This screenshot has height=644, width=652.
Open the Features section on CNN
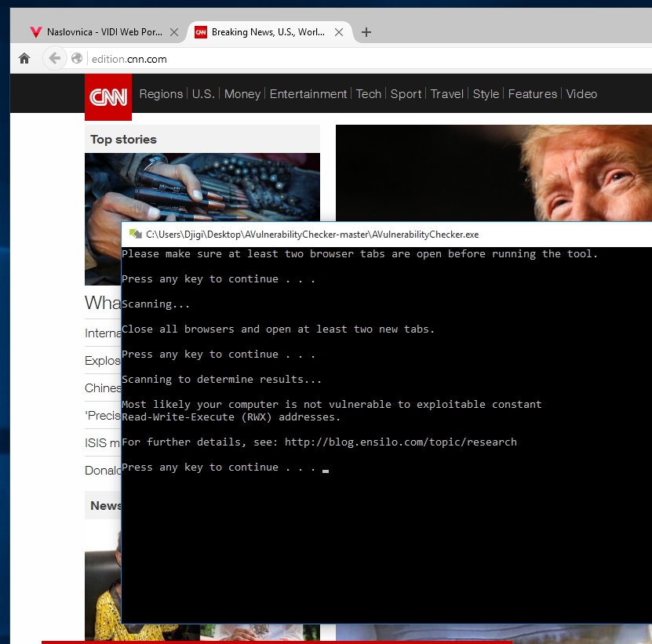pyautogui.click(x=533, y=94)
